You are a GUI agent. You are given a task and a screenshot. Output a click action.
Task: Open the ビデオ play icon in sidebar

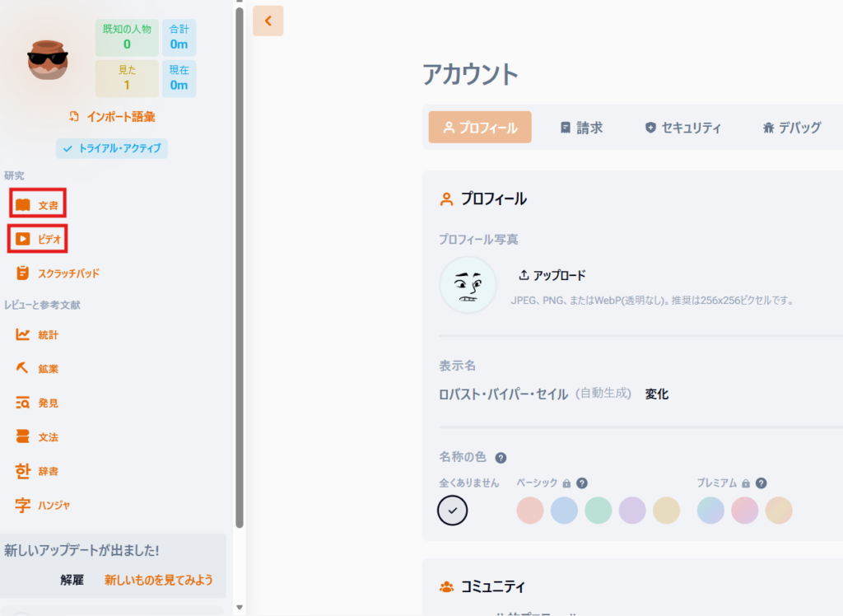coord(23,240)
